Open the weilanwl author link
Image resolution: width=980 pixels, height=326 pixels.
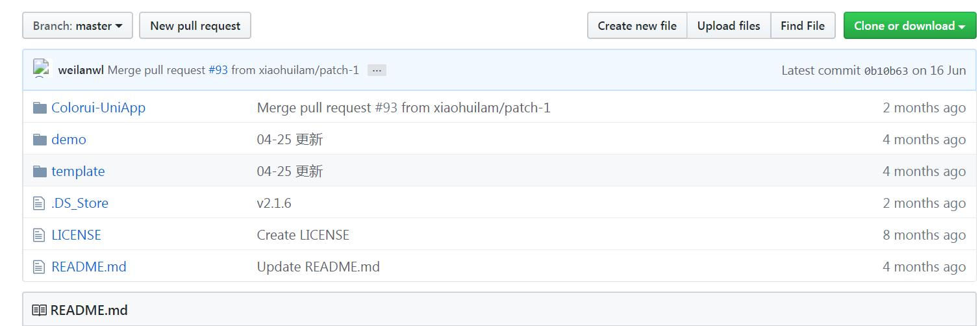point(81,70)
